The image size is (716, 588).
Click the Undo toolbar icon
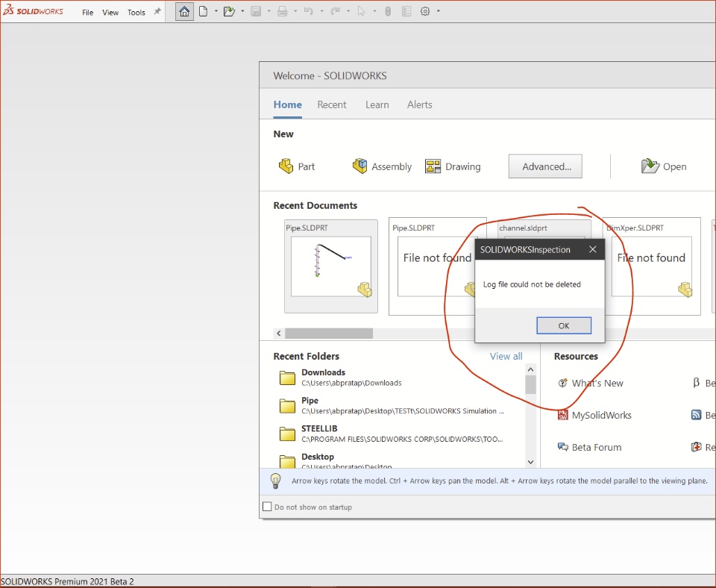click(309, 11)
